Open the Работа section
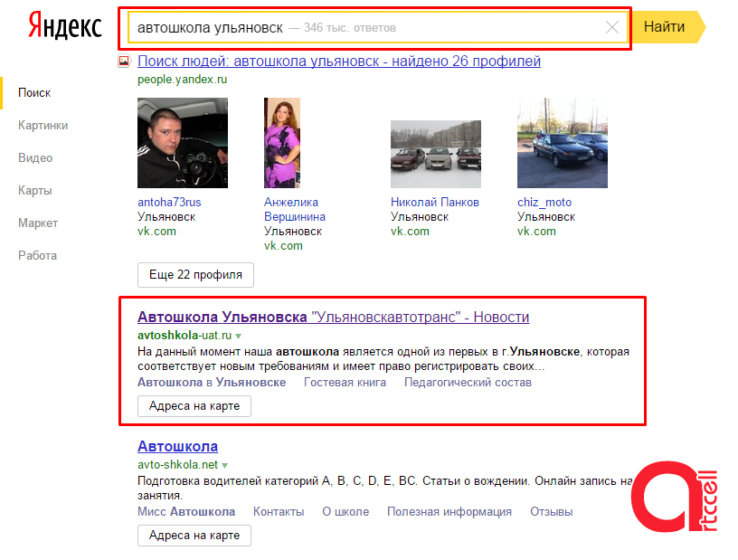Screen dimensions: 738x560 coord(37,255)
